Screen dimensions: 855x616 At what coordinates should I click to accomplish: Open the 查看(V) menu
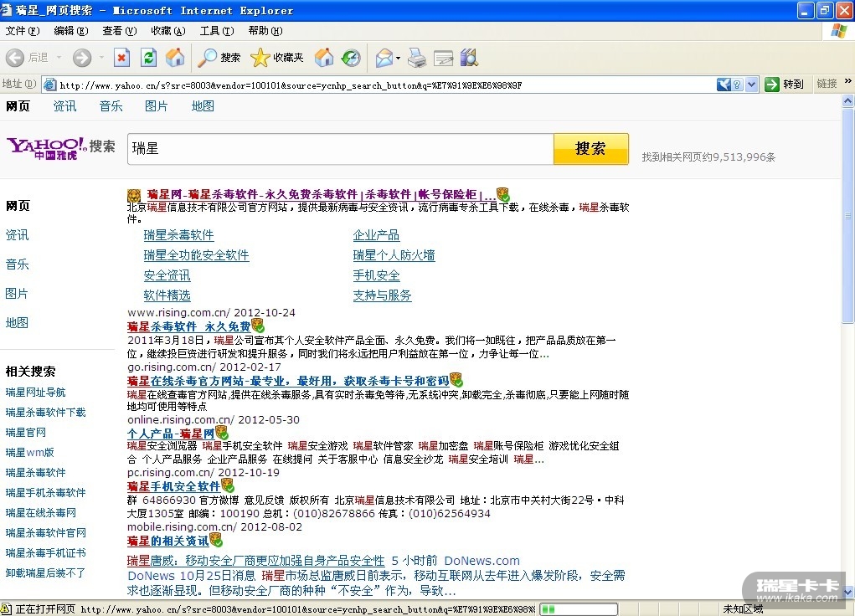[120, 31]
